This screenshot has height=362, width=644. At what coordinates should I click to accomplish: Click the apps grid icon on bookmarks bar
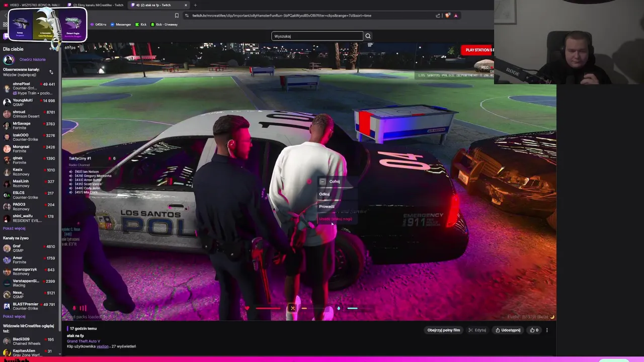(x=5, y=25)
